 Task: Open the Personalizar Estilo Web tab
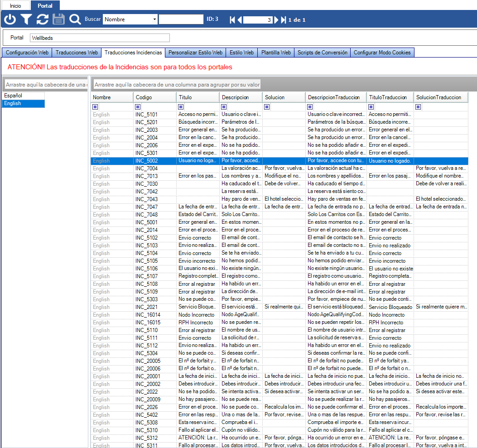coord(195,53)
